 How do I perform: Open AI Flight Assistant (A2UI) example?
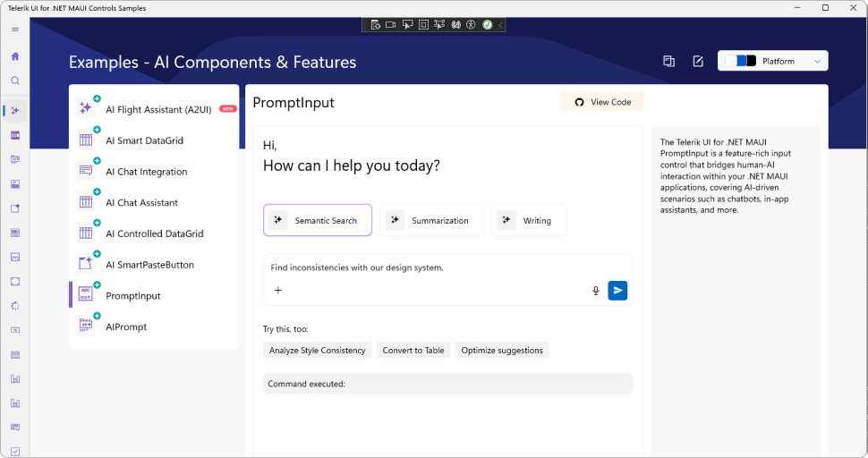(x=154, y=109)
